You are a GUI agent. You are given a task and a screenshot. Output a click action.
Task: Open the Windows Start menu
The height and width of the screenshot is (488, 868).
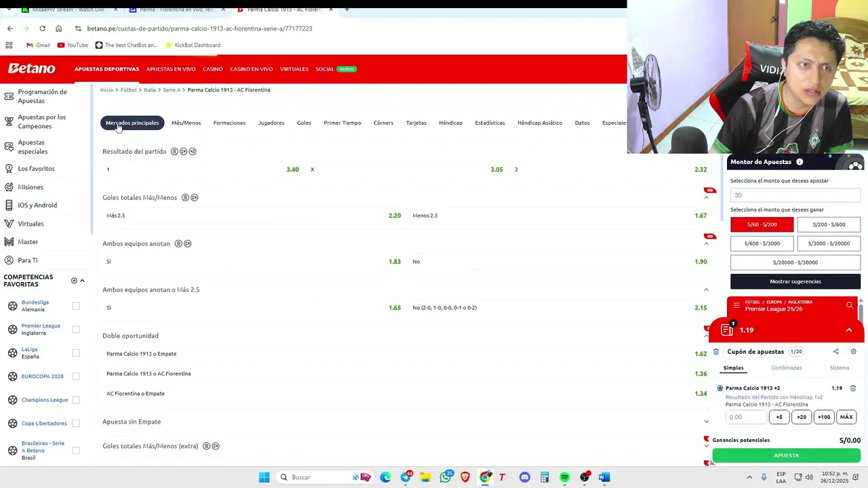coord(264,477)
